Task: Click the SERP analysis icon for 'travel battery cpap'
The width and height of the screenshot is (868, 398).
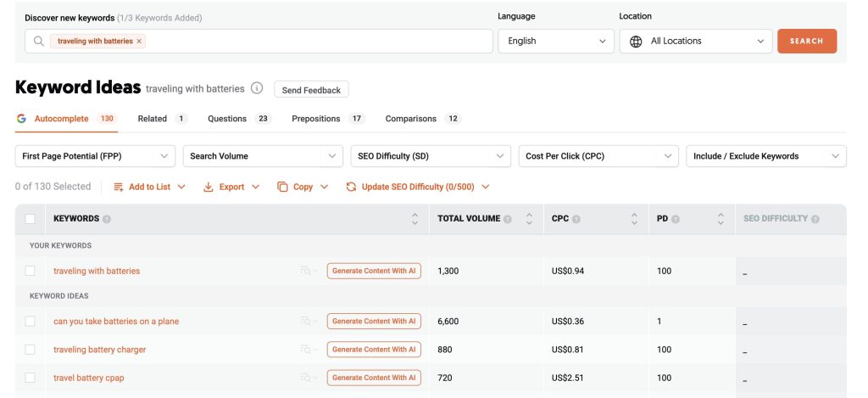Action: (306, 378)
